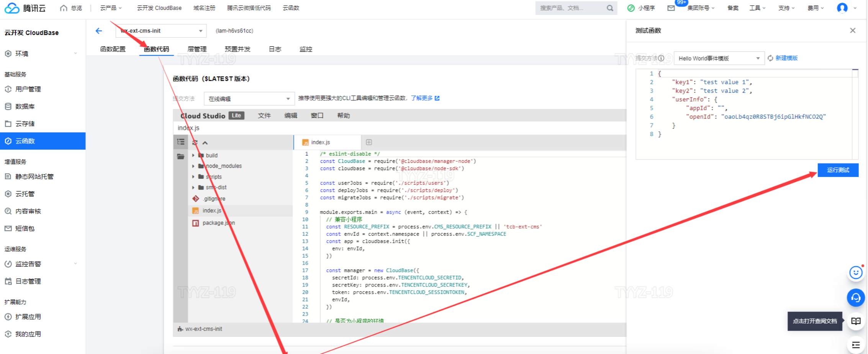
Task: Open the mail notifications envelope icon
Action: (x=671, y=8)
